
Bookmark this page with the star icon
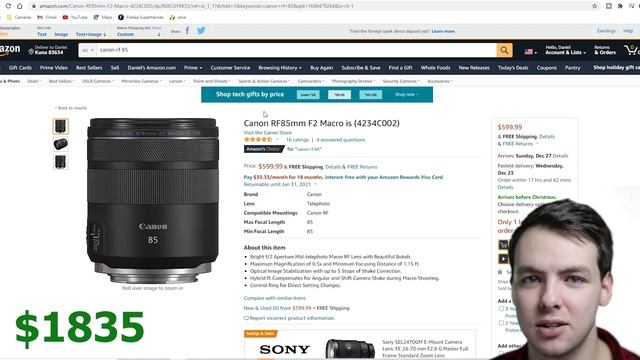point(594,6)
